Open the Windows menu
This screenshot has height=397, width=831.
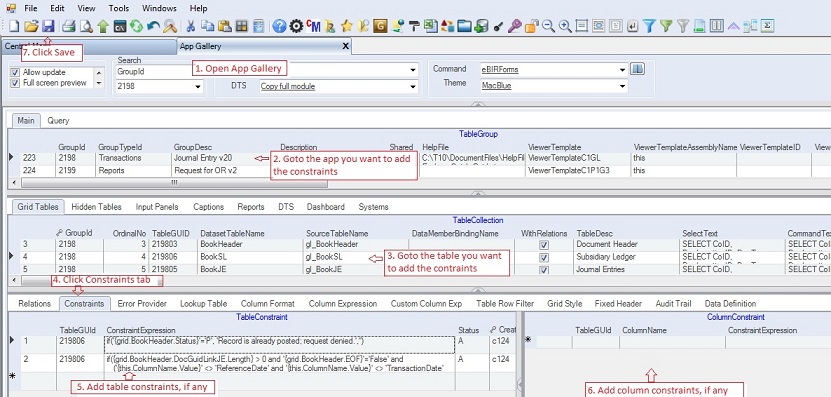(x=159, y=8)
